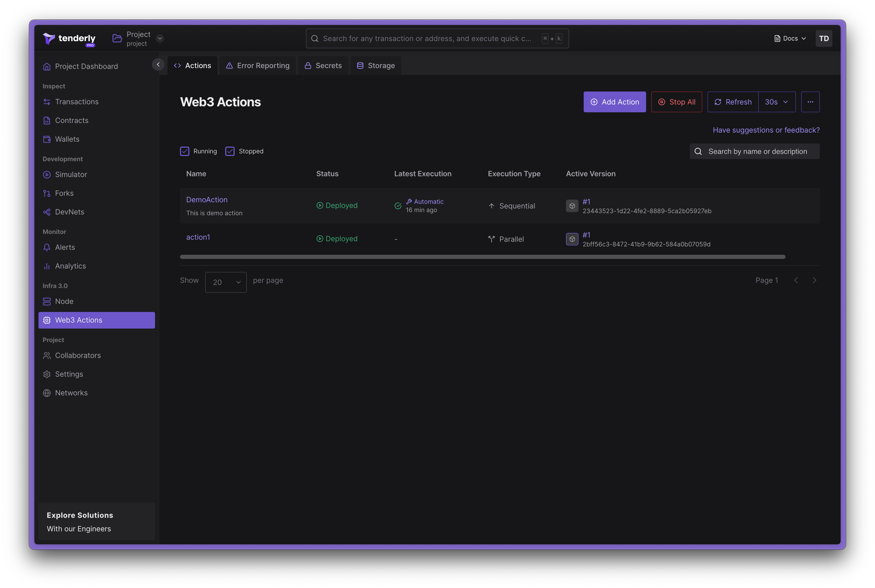Click the Name column header
875x588 pixels.
coord(196,174)
